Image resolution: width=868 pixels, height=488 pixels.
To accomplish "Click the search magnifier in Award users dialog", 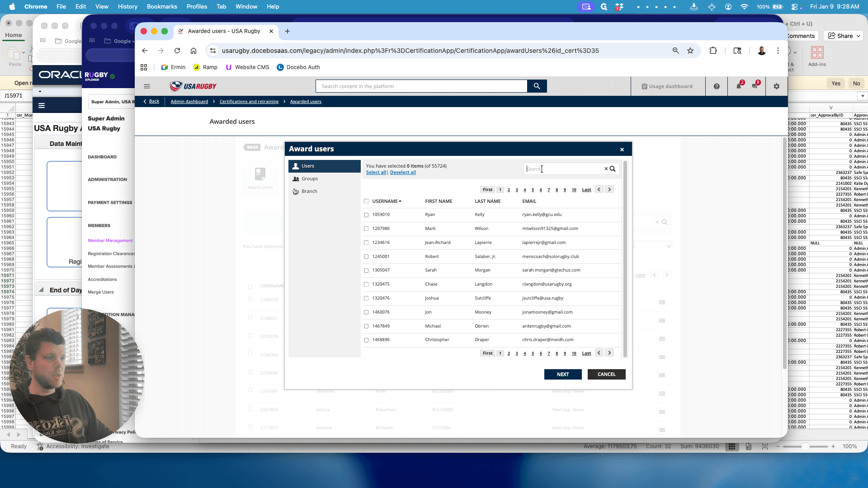I will (x=613, y=169).
